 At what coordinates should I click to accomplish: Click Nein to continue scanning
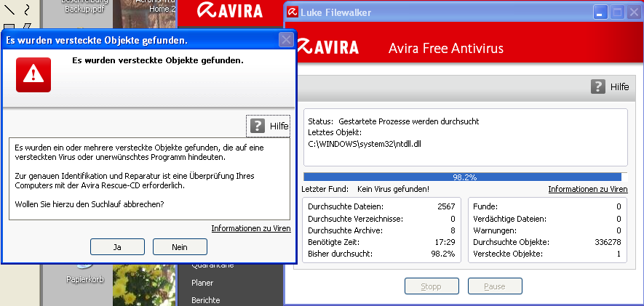(180, 247)
